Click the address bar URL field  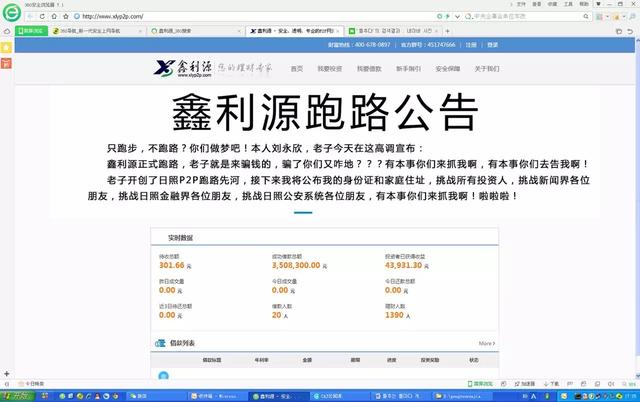[x=253, y=16]
